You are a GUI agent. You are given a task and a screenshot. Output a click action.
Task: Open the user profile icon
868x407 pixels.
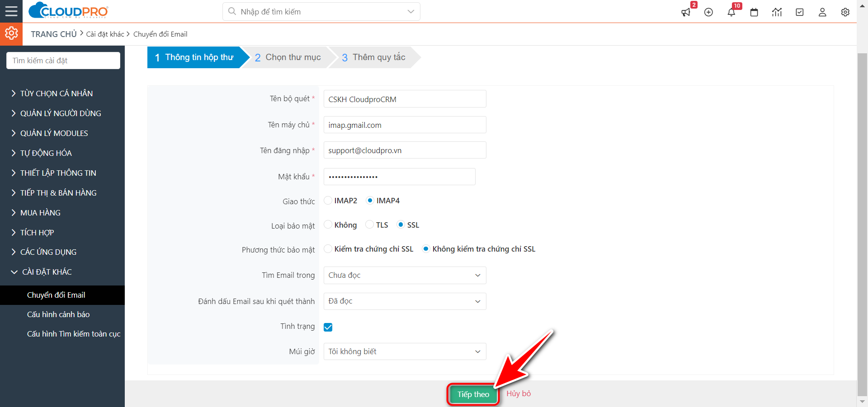(822, 12)
